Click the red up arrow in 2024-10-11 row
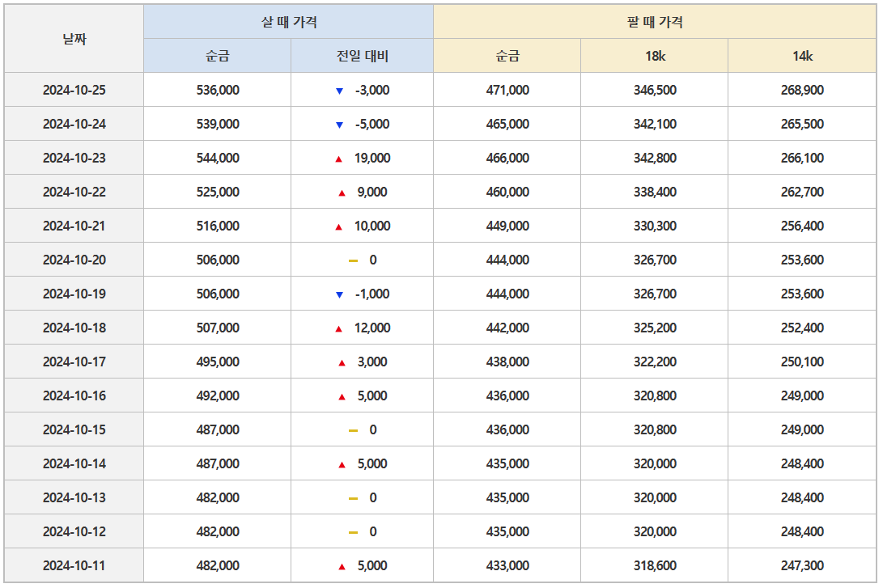 (x=342, y=567)
